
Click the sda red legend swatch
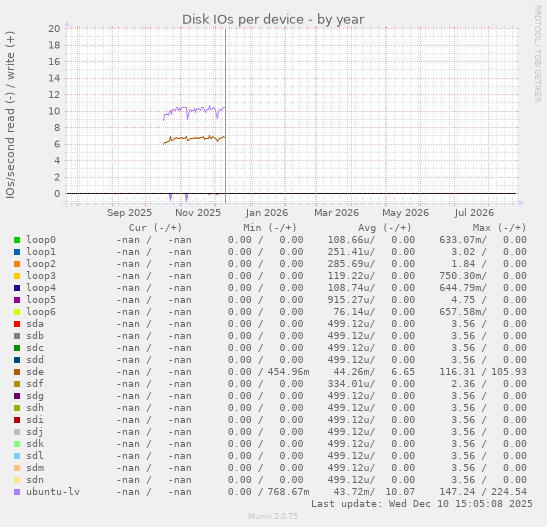tap(17, 324)
